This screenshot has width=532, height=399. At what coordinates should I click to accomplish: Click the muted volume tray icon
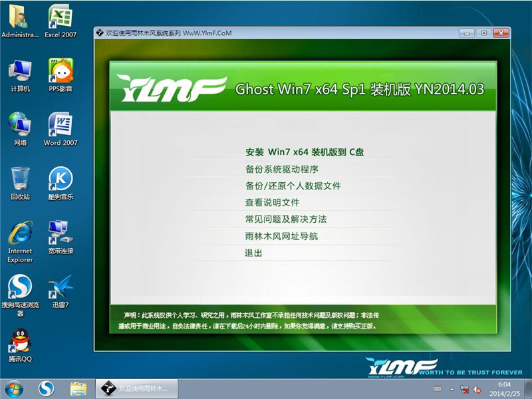click(477, 389)
